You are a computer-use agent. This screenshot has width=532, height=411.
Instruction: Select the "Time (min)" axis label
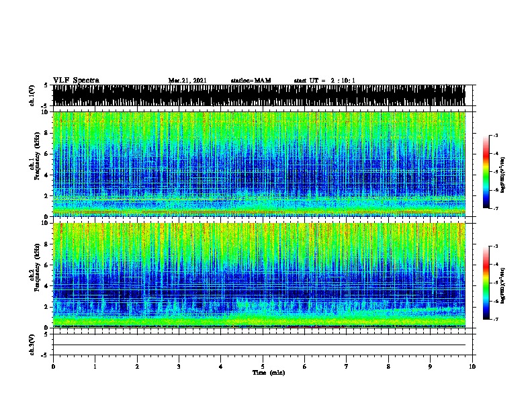tap(269, 373)
